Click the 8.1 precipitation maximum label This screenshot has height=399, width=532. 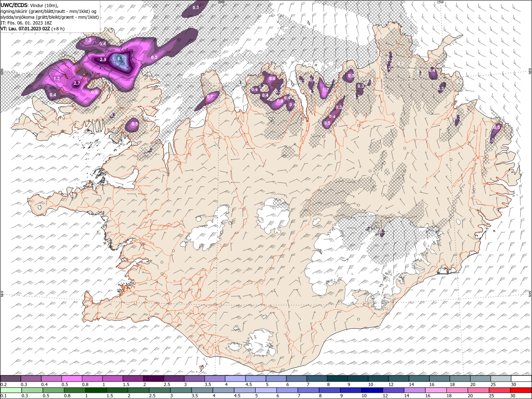click(x=120, y=59)
